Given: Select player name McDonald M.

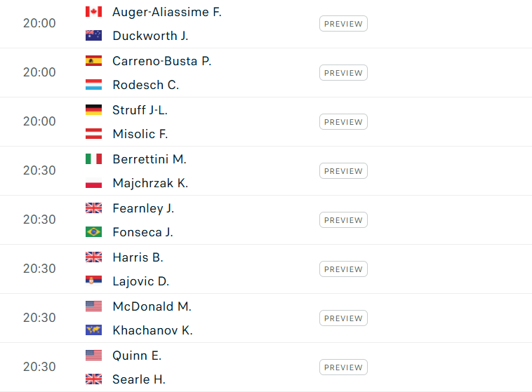Looking at the screenshot, I should pyautogui.click(x=152, y=306).
